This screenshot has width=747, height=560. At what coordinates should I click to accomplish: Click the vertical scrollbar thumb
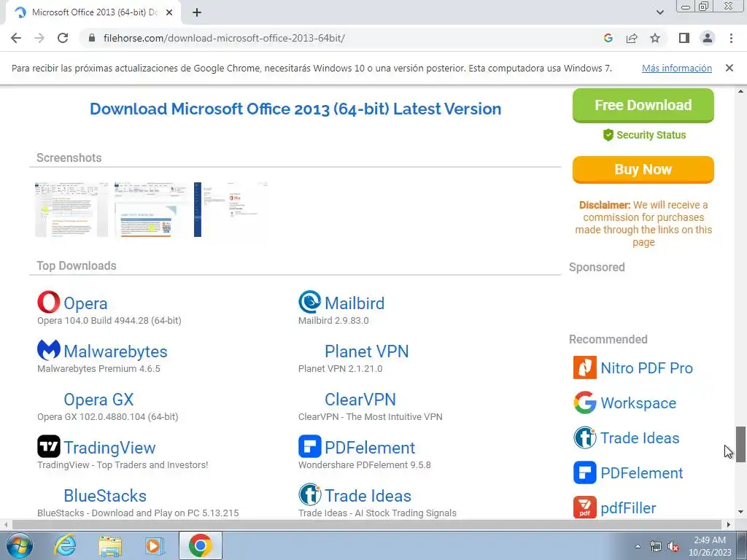740,444
